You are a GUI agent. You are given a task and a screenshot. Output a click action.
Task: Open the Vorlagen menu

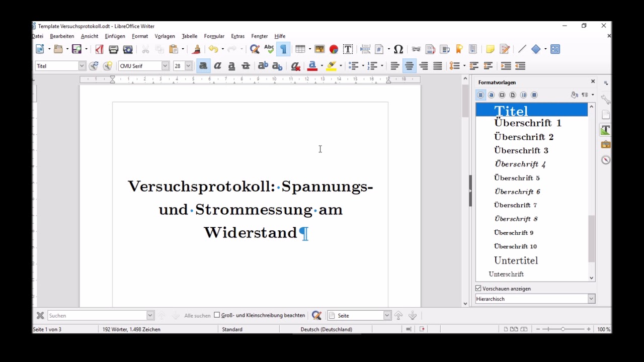point(165,36)
